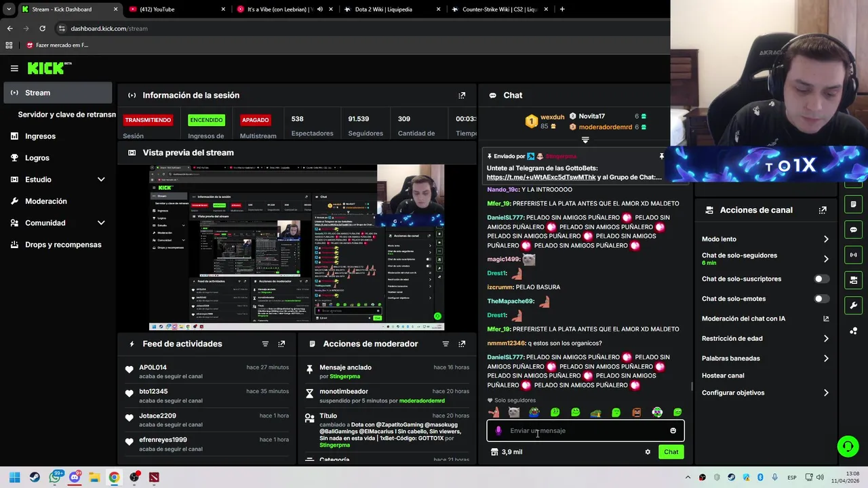Click the Fazer mercado bookmark

(x=58, y=45)
